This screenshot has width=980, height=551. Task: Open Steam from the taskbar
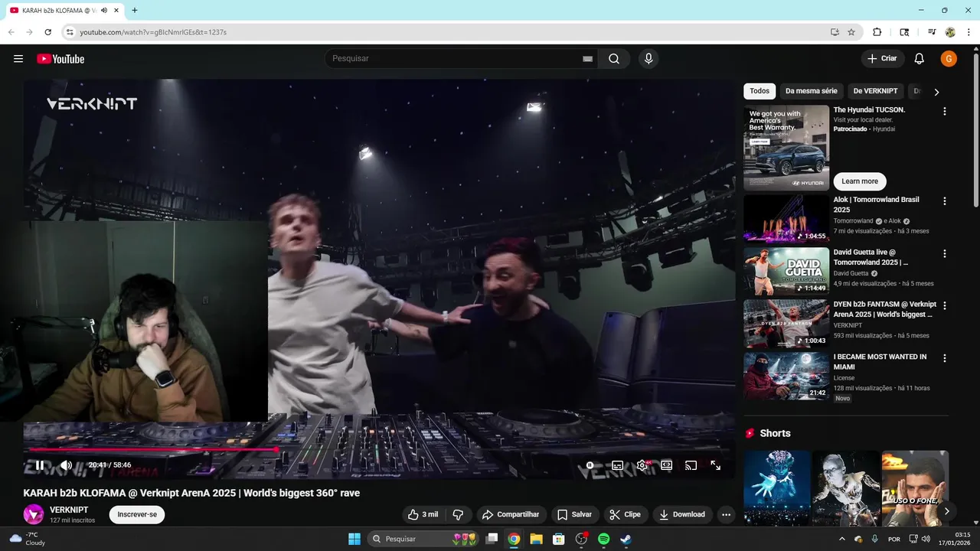tap(626, 539)
